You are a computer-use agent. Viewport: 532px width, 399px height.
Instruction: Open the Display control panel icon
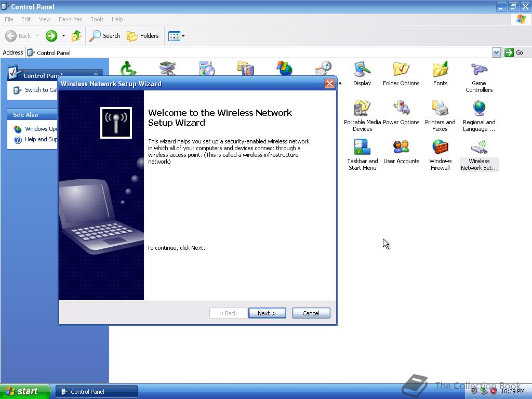point(362,74)
